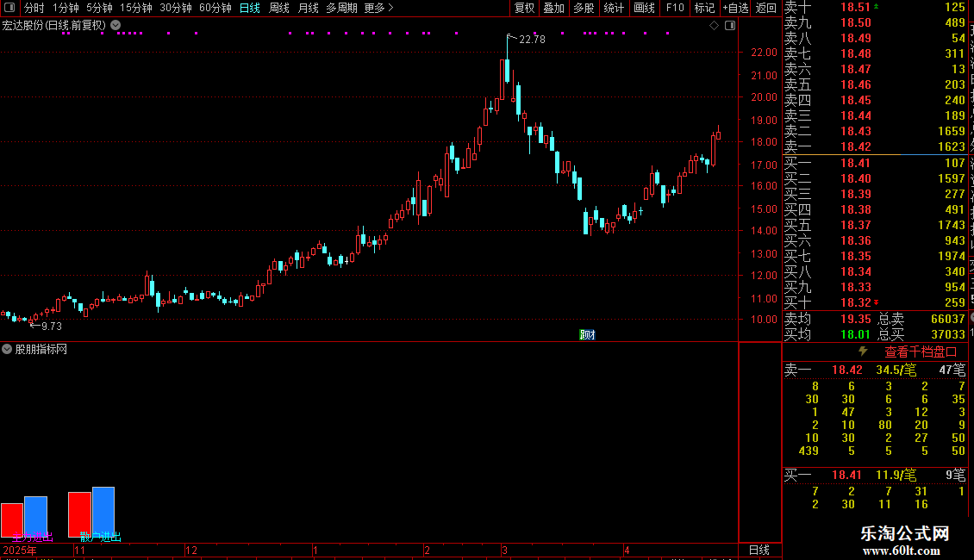The image size is (974, 560).
Task: Click the month 3 timeline marker
Action: coord(504,550)
